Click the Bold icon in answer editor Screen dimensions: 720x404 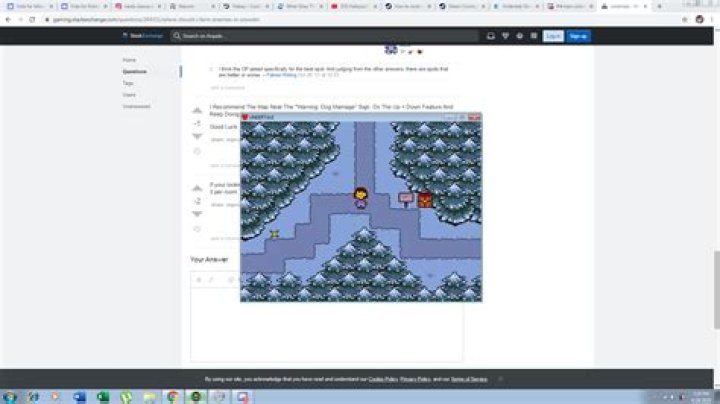(199, 280)
